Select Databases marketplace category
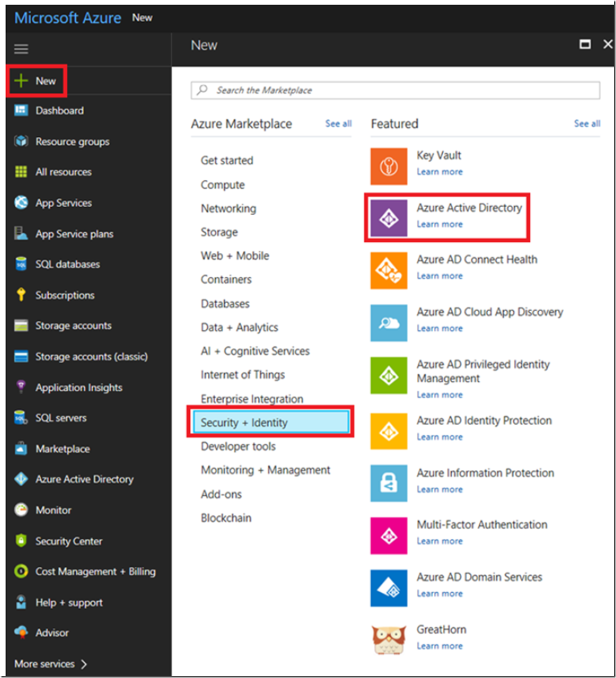Screen dimensions: 616x678 (x=225, y=304)
